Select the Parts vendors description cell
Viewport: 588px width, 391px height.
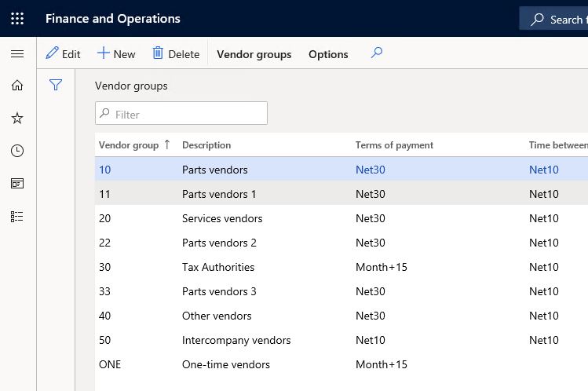pyautogui.click(x=215, y=170)
